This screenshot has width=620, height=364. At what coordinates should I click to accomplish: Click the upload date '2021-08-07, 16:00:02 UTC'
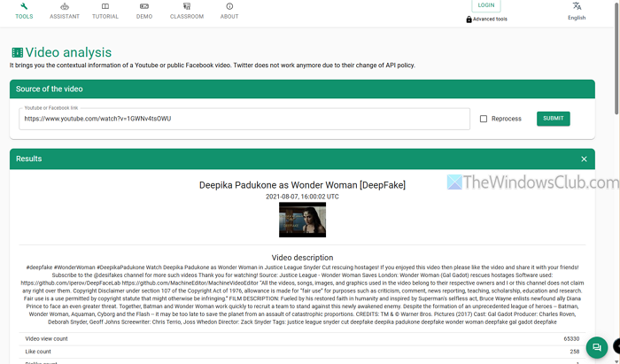pos(303,197)
